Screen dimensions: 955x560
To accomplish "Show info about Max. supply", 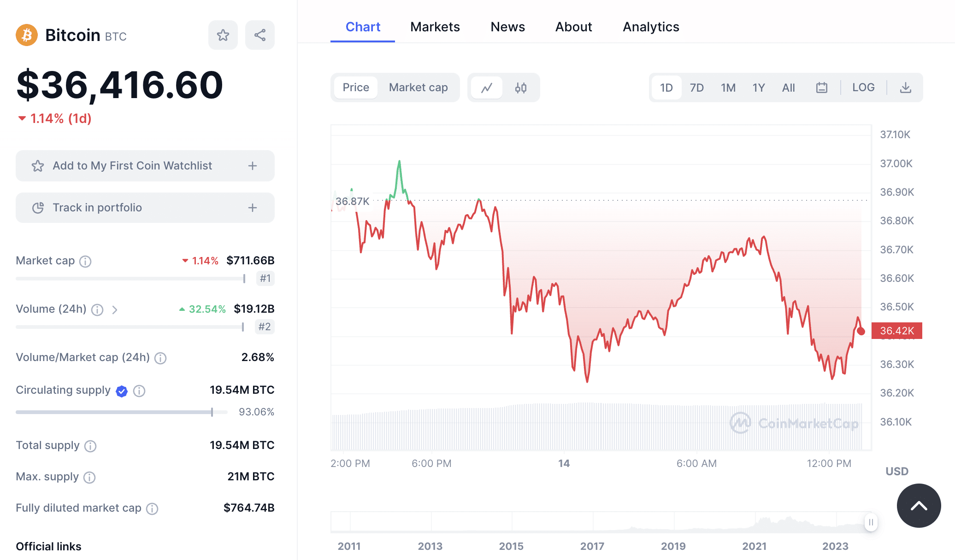I will click(x=89, y=478).
